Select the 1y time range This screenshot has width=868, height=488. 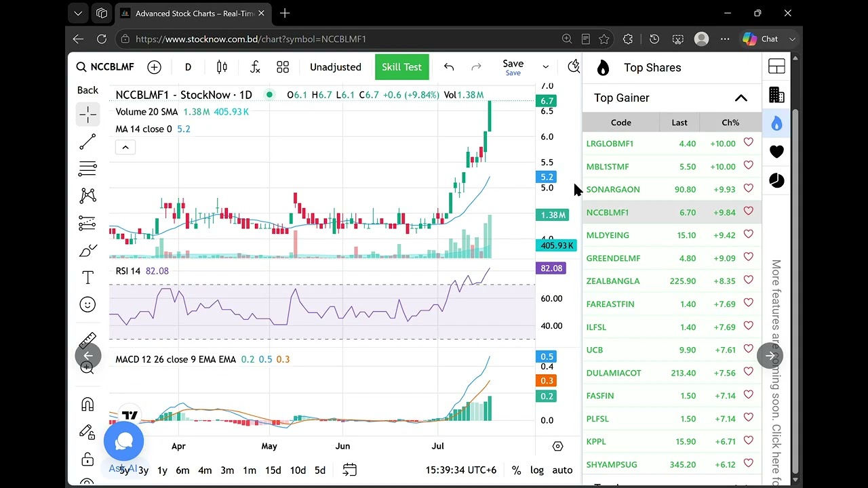coord(162,470)
